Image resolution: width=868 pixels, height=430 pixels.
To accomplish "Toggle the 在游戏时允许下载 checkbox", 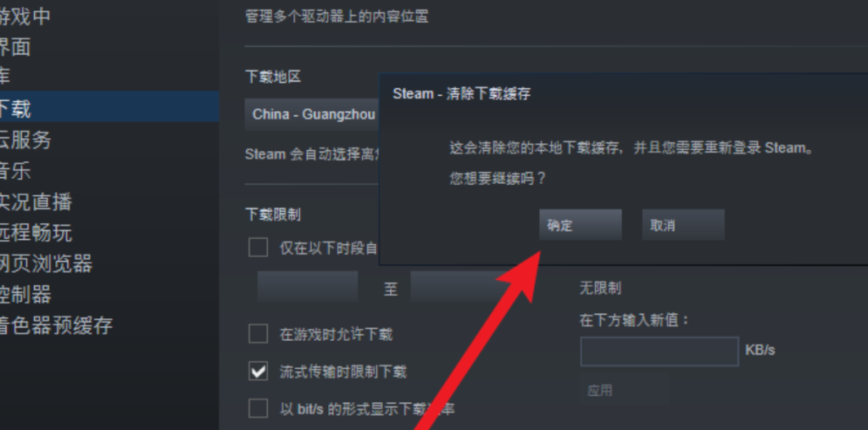I will [258, 334].
